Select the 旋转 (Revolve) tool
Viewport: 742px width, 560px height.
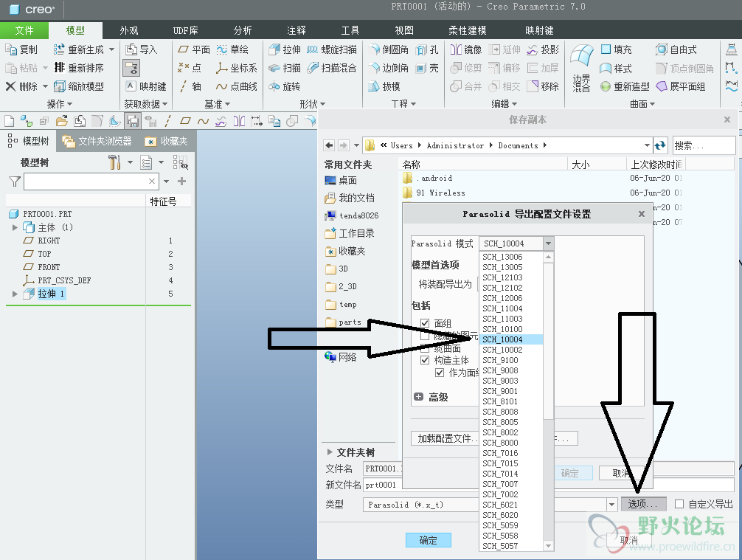(285, 86)
